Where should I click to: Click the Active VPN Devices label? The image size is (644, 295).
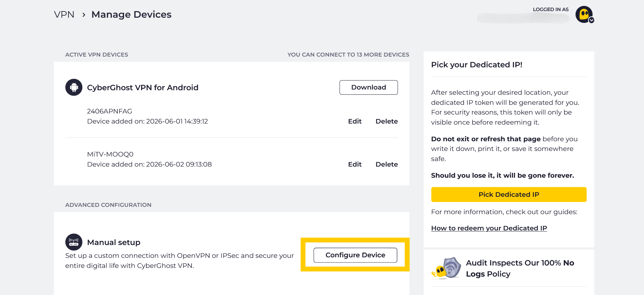(x=97, y=54)
